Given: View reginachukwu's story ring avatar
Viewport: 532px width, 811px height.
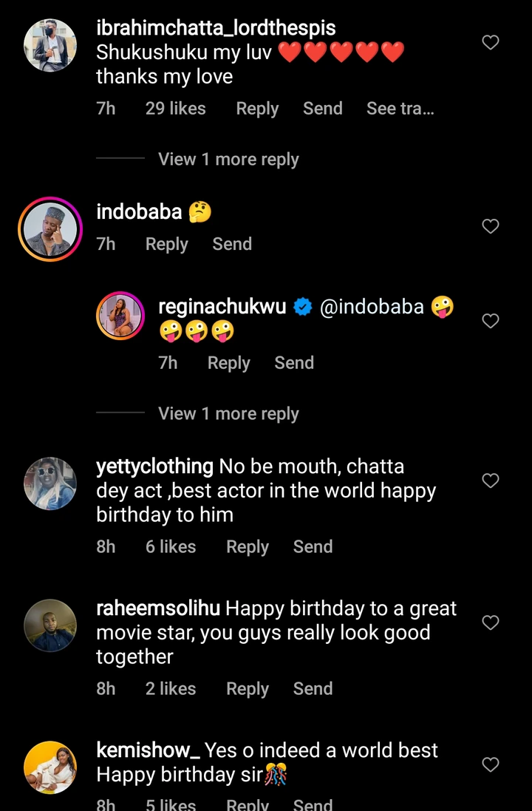Looking at the screenshot, I should pyautogui.click(x=120, y=316).
